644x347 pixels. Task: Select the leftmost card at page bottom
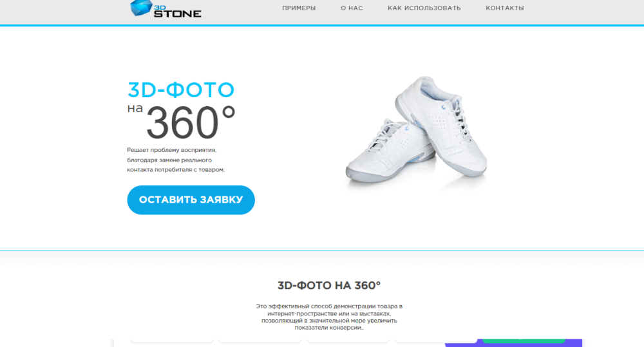[172, 342]
